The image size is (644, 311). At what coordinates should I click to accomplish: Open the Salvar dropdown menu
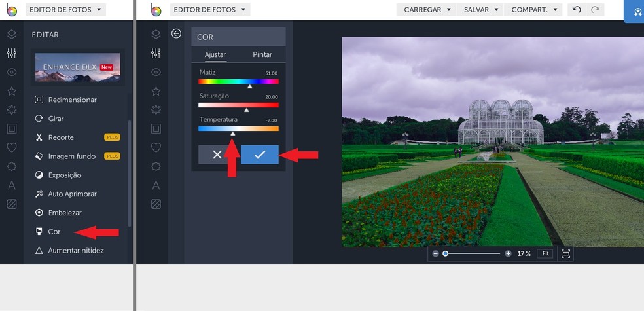point(480,9)
